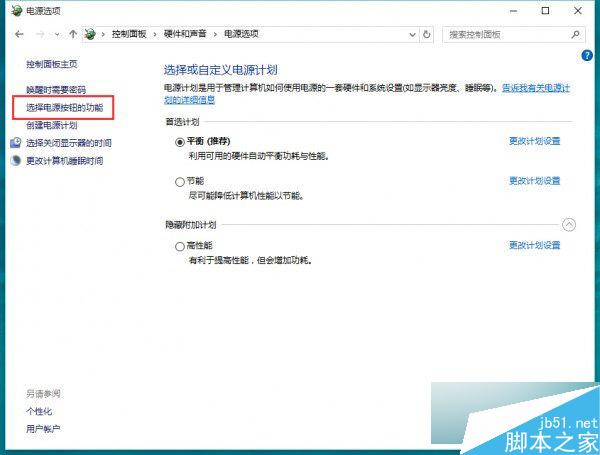Open help with the blue question mark icon
Image resolution: width=600 pixels, height=455 pixels.
(587, 56)
